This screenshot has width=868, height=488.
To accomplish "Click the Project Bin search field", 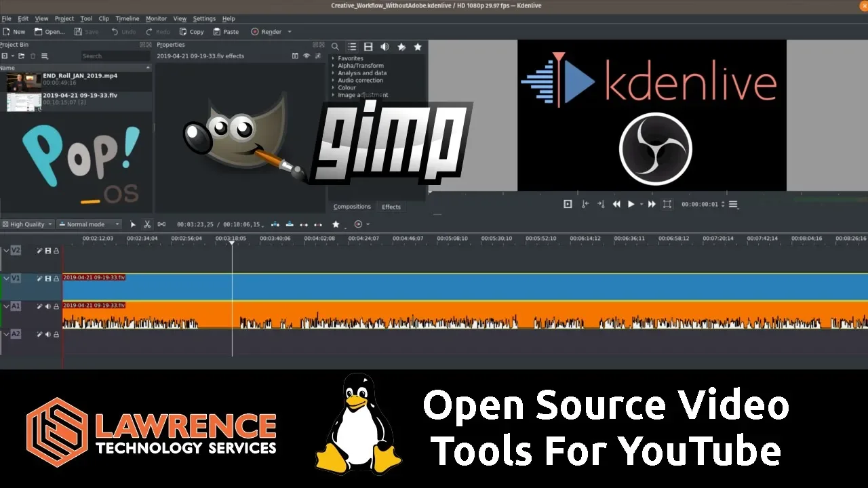I will point(115,56).
